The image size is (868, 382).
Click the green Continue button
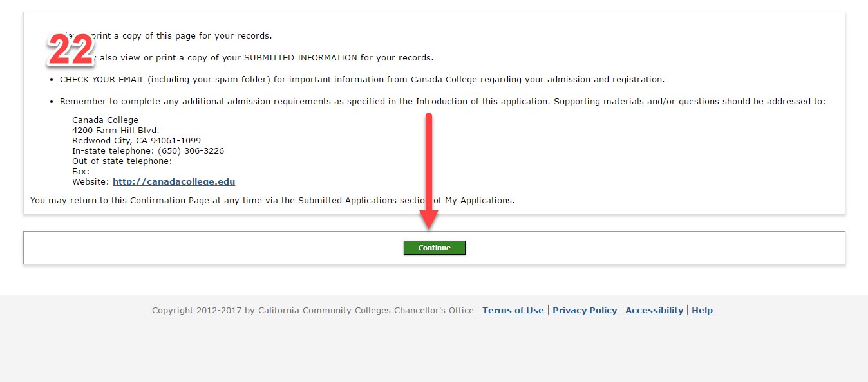(x=434, y=248)
